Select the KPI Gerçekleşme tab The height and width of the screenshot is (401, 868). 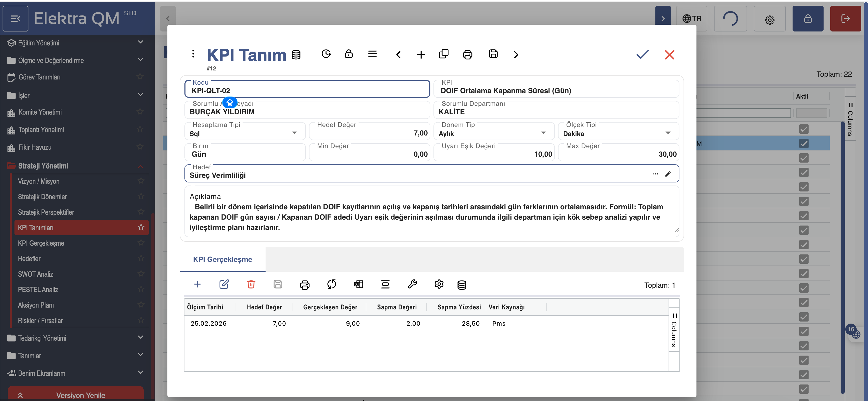(222, 259)
